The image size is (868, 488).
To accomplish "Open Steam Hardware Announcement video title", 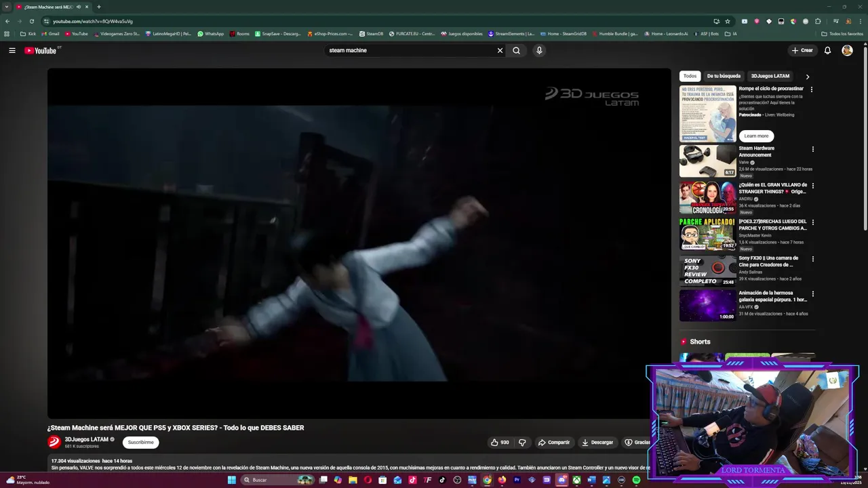I will click(756, 152).
